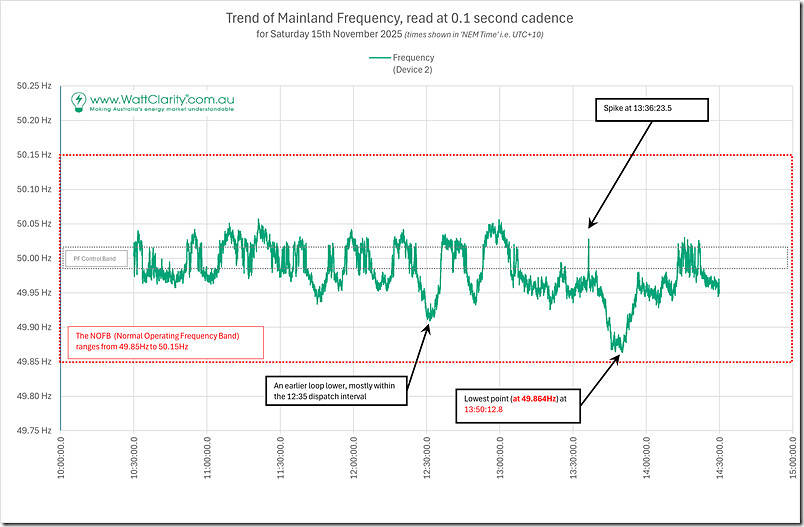The height and width of the screenshot is (527, 804).
Task: Click the 50.25 Hz y-axis label
Action: 34,86
